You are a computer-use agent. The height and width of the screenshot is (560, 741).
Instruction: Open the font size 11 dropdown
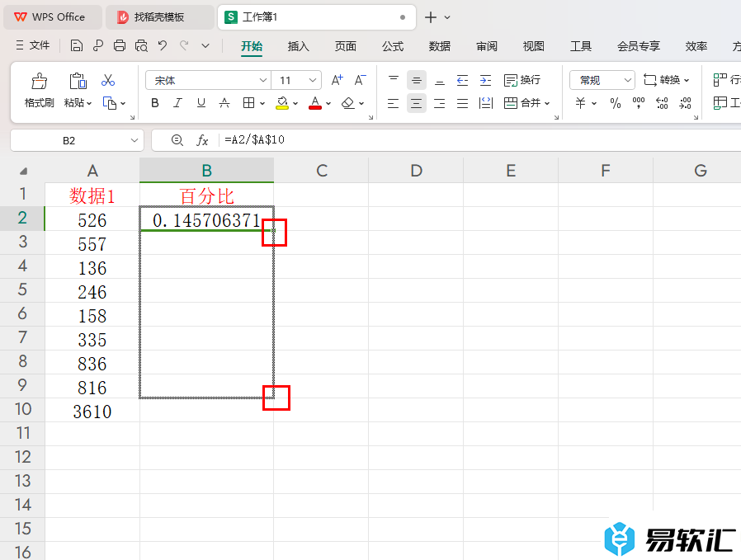(x=313, y=80)
